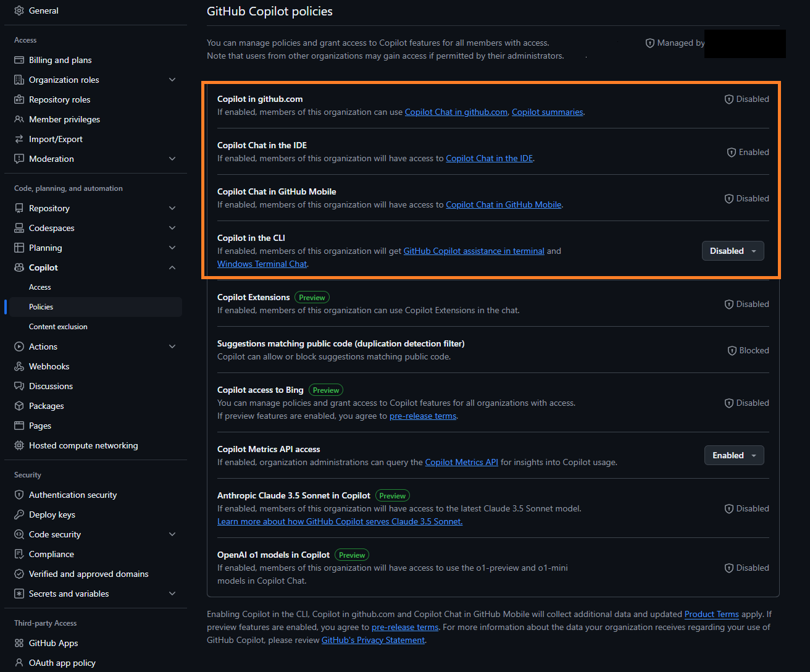This screenshot has width=810, height=672.
Task: Click Preview badge beside OpenAI o1 models
Action: click(352, 555)
